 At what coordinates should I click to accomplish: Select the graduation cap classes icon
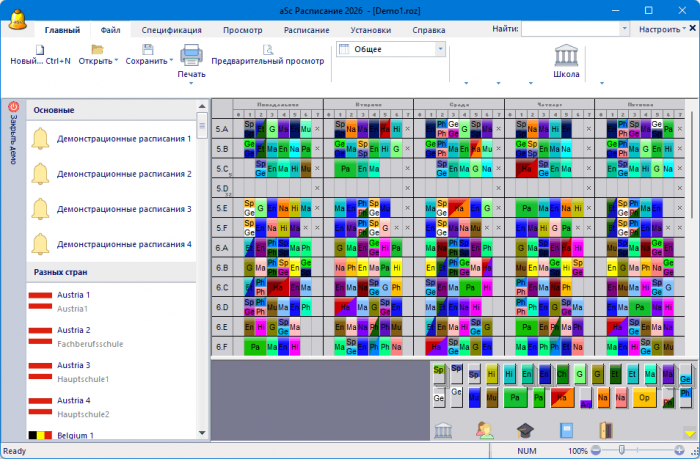(525, 430)
